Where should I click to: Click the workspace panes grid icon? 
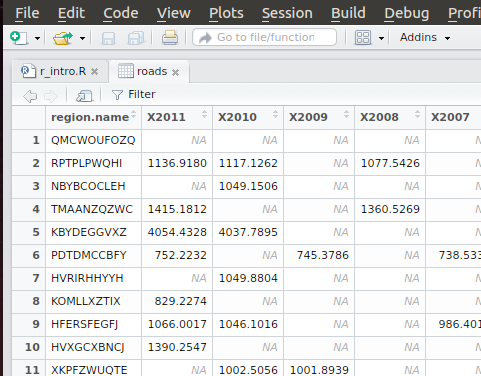tap(363, 37)
